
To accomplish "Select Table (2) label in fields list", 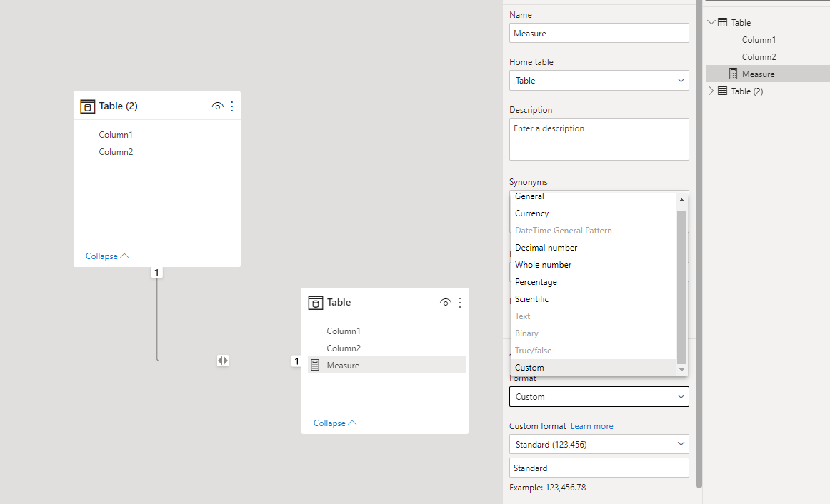I will tap(747, 91).
